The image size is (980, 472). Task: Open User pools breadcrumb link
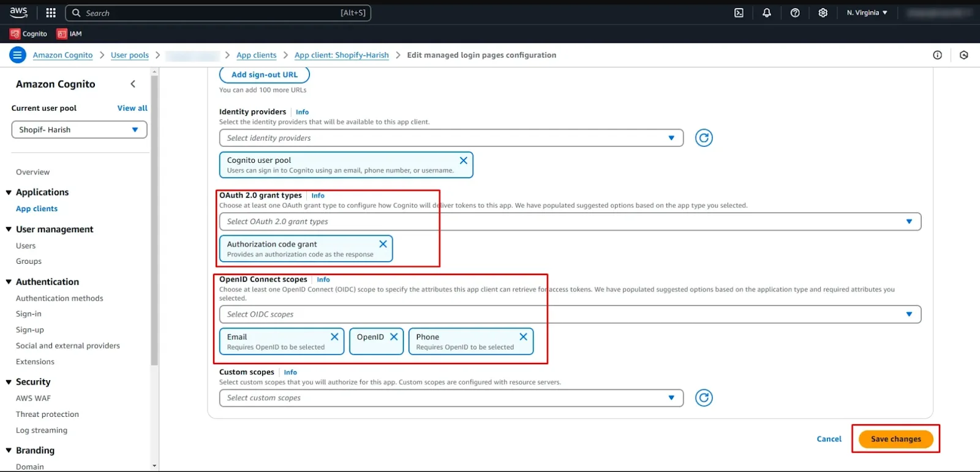coord(130,55)
